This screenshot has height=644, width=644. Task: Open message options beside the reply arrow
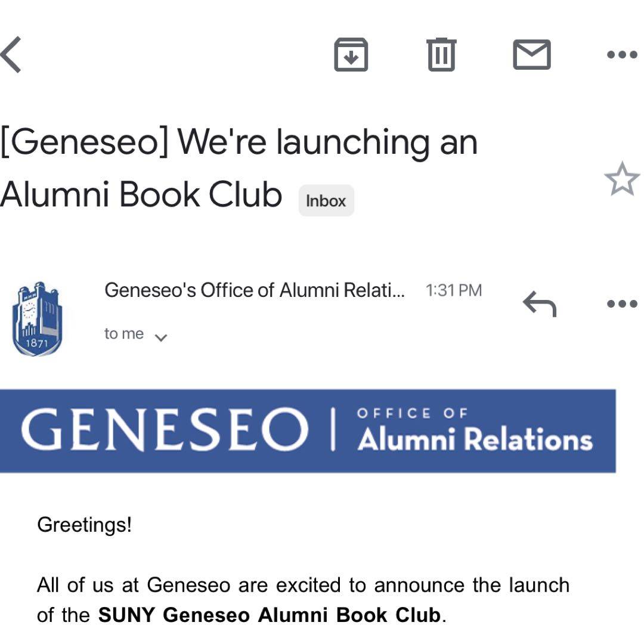point(622,304)
